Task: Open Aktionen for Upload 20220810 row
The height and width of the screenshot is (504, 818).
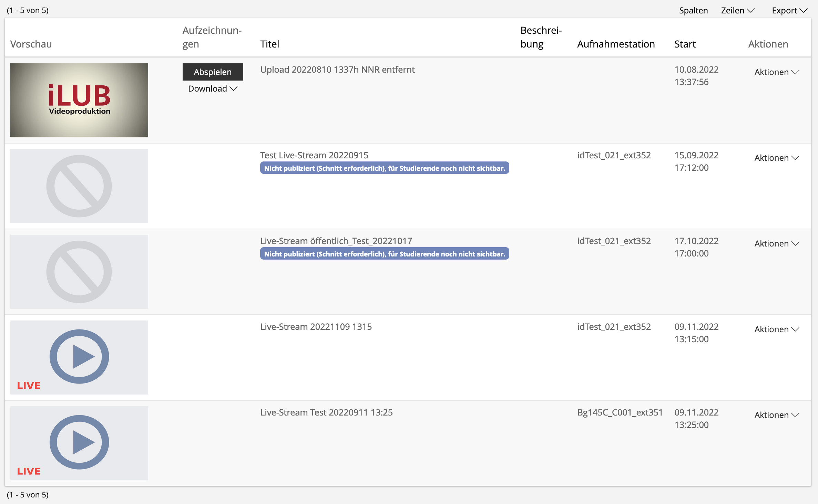Action: click(x=776, y=72)
